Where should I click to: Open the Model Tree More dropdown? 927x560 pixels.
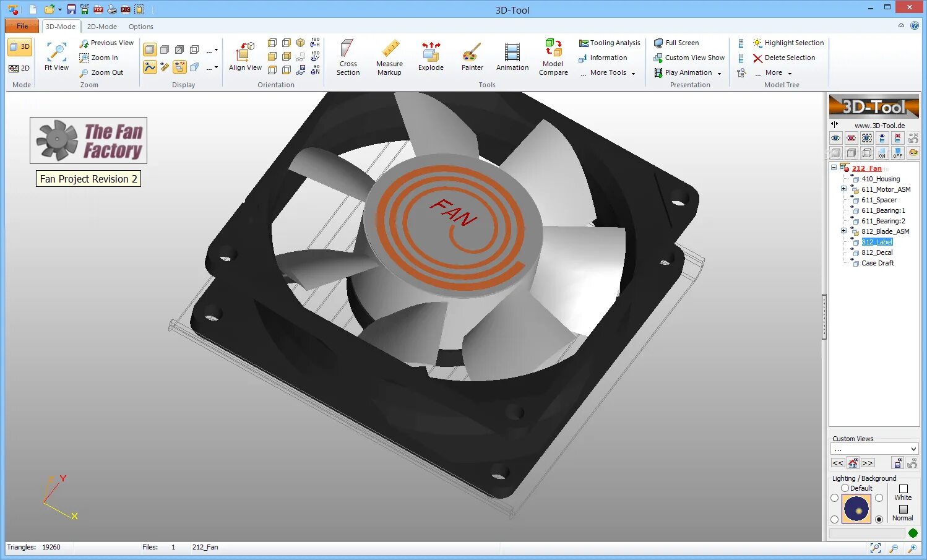click(774, 72)
